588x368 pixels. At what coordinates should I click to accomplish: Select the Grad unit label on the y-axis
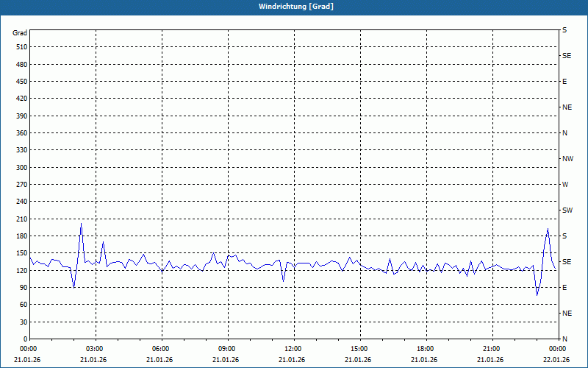pos(20,33)
